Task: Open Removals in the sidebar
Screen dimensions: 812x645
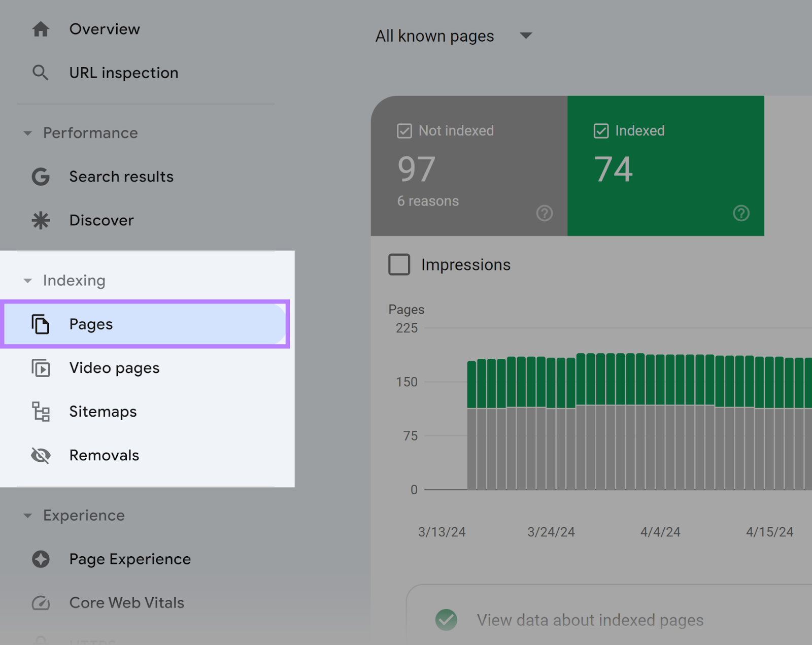Action: [104, 455]
